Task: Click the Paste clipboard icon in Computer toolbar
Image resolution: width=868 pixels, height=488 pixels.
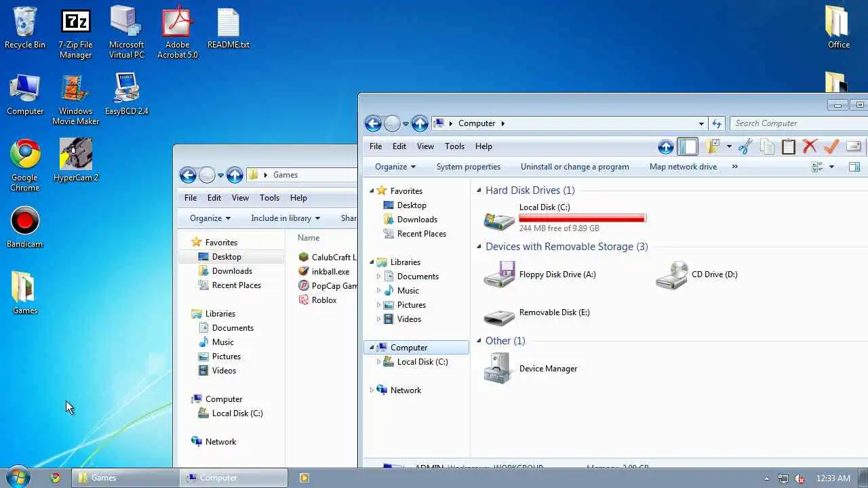Action: [x=788, y=146]
